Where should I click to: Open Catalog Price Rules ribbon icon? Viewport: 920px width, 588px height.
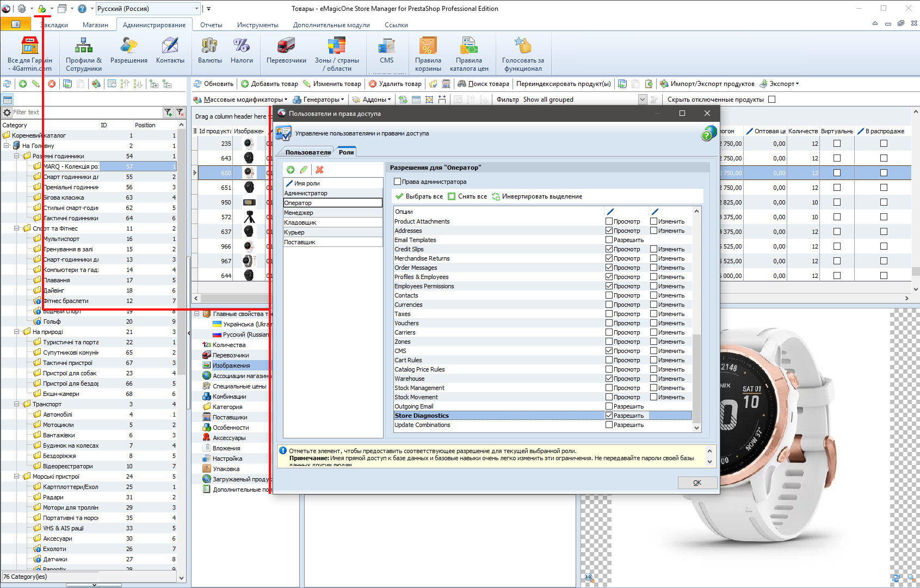pyautogui.click(x=469, y=54)
